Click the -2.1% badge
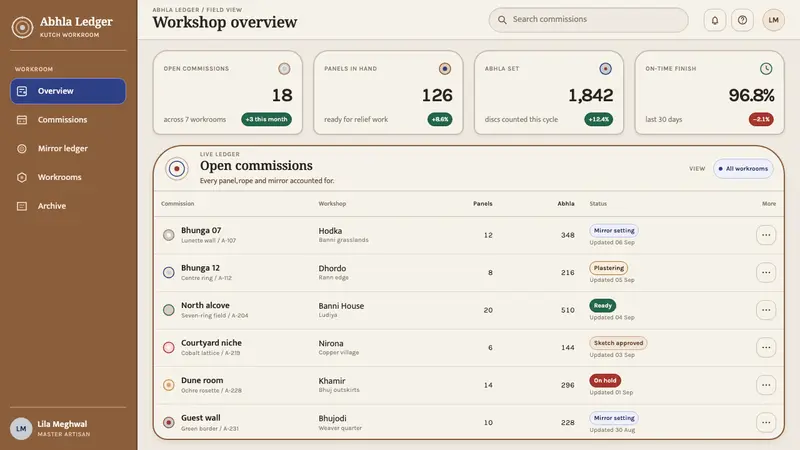800x450 pixels. tap(761, 119)
